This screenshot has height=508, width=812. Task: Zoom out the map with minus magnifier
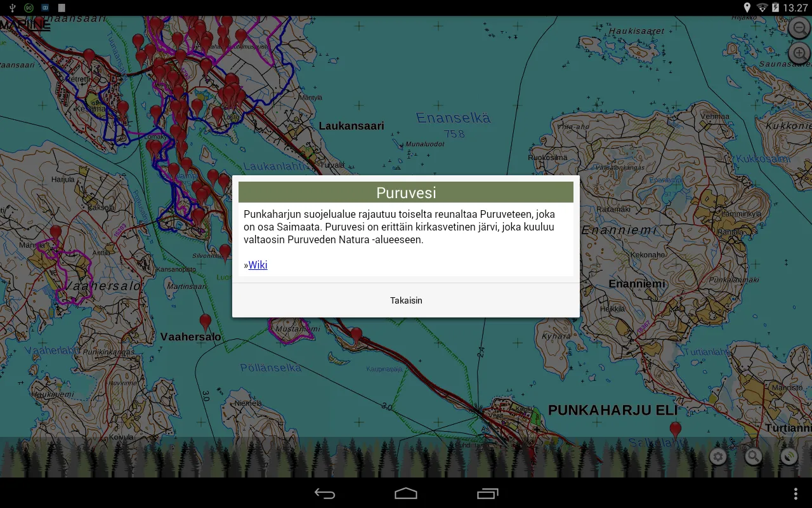(x=799, y=29)
